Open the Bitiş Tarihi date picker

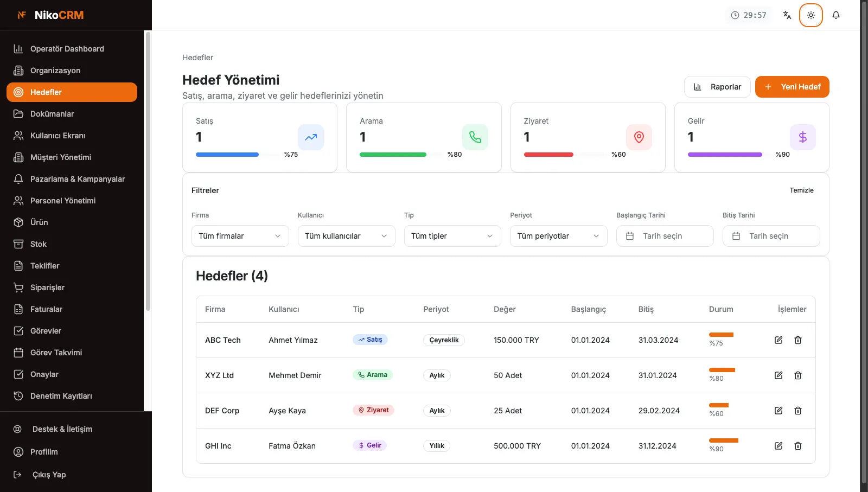point(771,236)
